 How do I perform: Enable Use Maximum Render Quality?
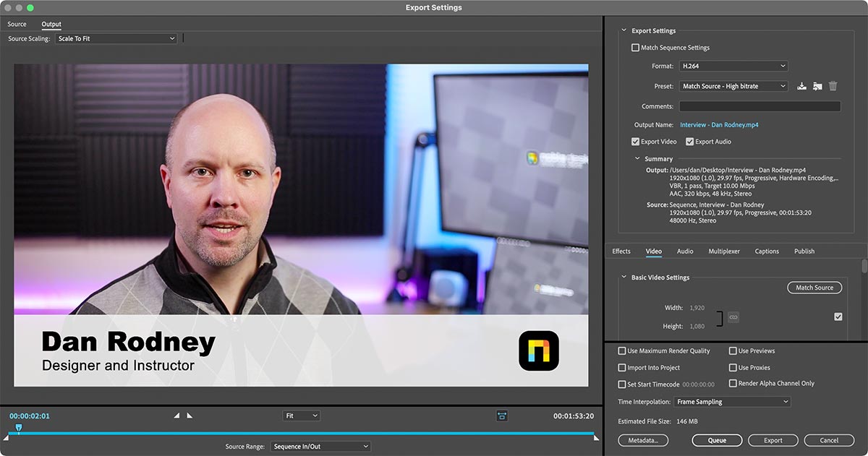pos(621,350)
